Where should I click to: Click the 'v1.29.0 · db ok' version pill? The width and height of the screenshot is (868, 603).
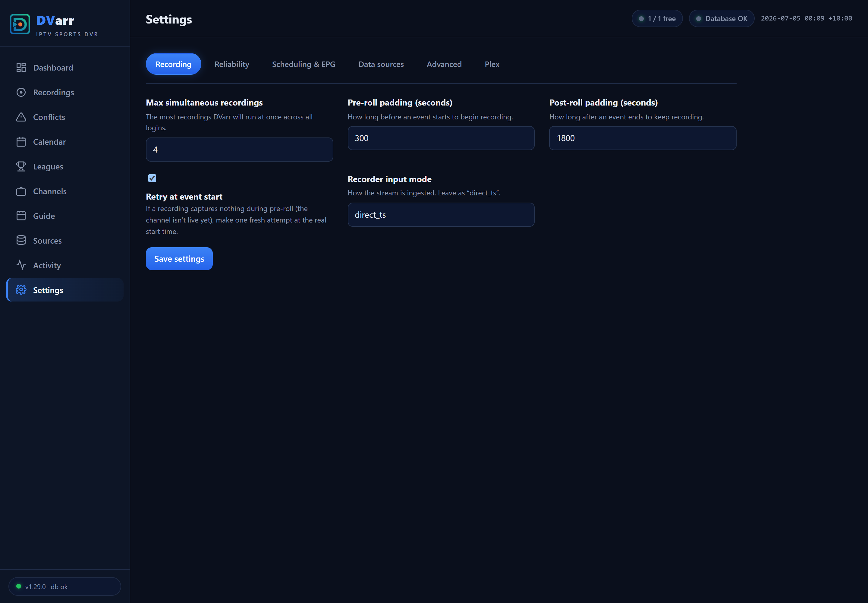[64, 586]
